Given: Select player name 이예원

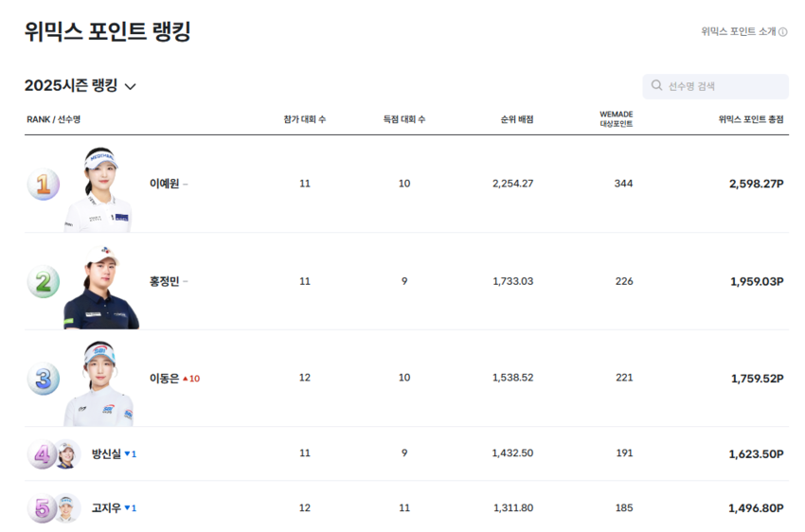Looking at the screenshot, I should (x=164, y=184).
